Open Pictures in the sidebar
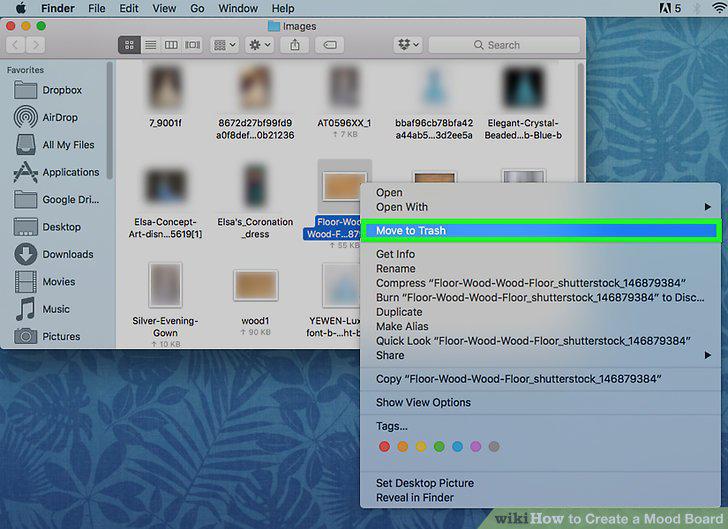This screenshot has width=728, height=529. (x=47, y=336)
